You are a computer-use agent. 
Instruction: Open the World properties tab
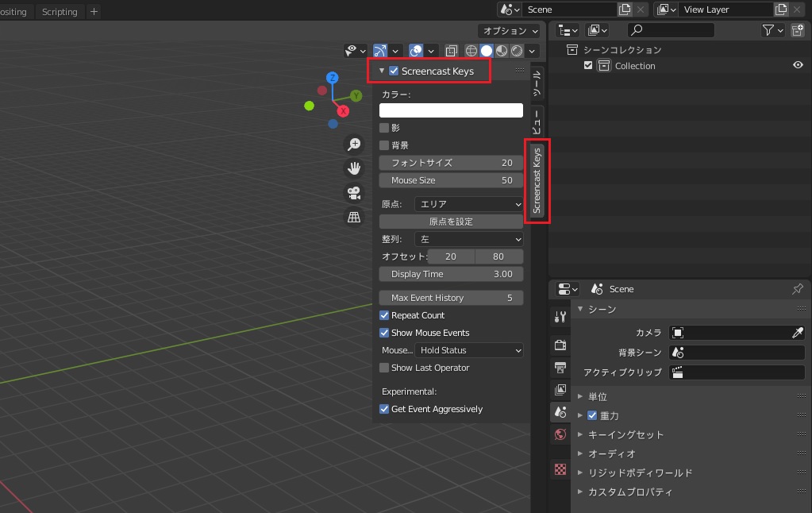560,434
